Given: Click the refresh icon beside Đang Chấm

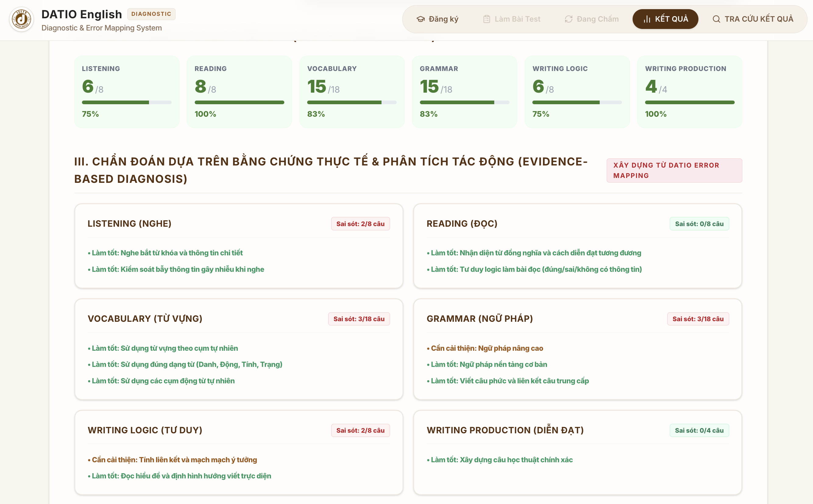Looking at the screenshot, I should coord(569,19).
